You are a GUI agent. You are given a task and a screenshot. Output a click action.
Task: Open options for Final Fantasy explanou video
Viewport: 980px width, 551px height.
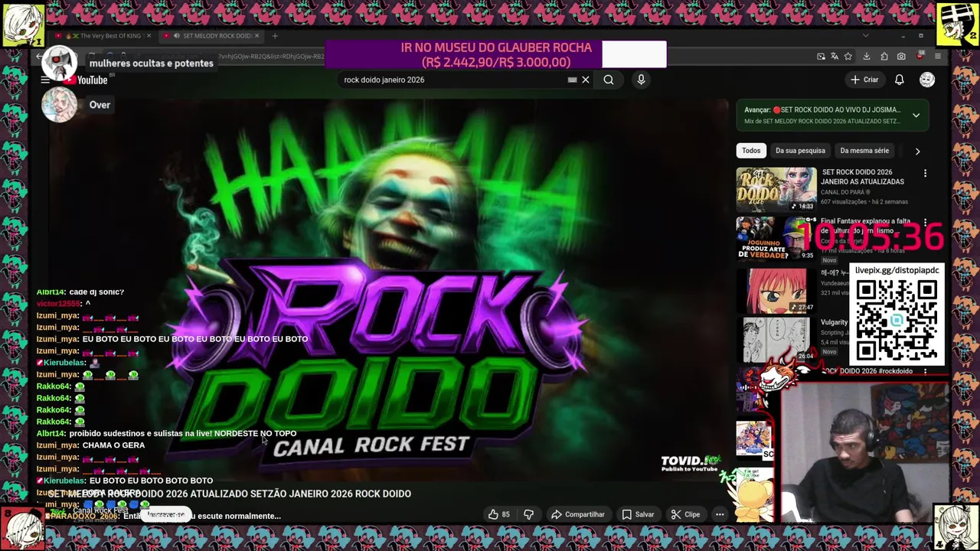(x=925, y=223)
